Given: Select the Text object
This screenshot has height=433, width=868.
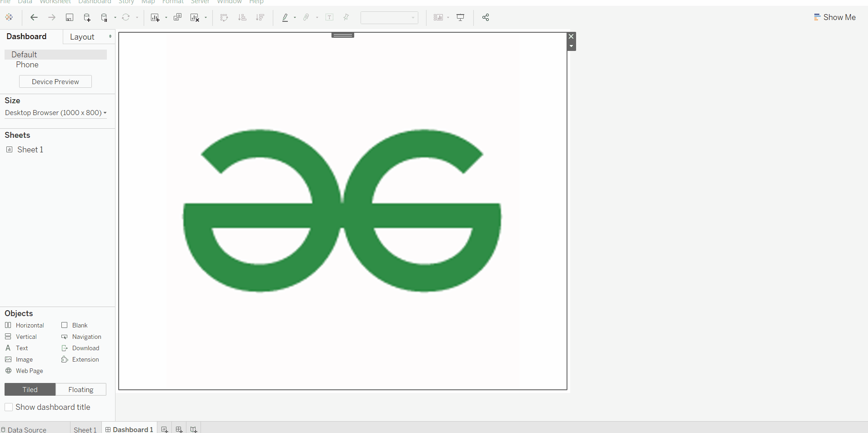Looking at the screenshot, I should pos(16,348).
